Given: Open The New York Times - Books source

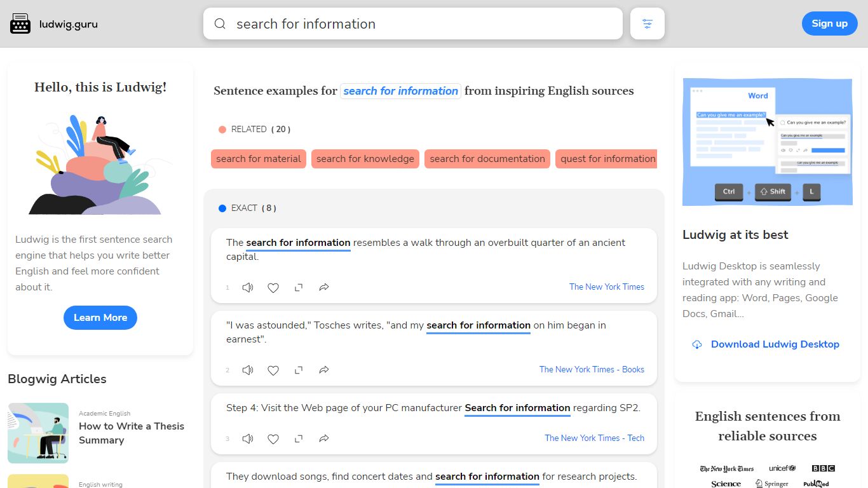Looking at the screenshot, I should [592, 370].
